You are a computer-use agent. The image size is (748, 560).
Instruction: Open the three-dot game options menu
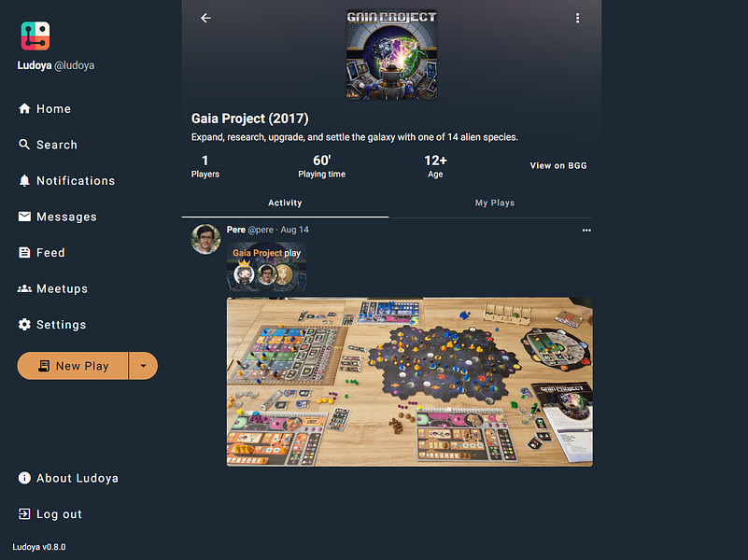[x=577, y=18]
